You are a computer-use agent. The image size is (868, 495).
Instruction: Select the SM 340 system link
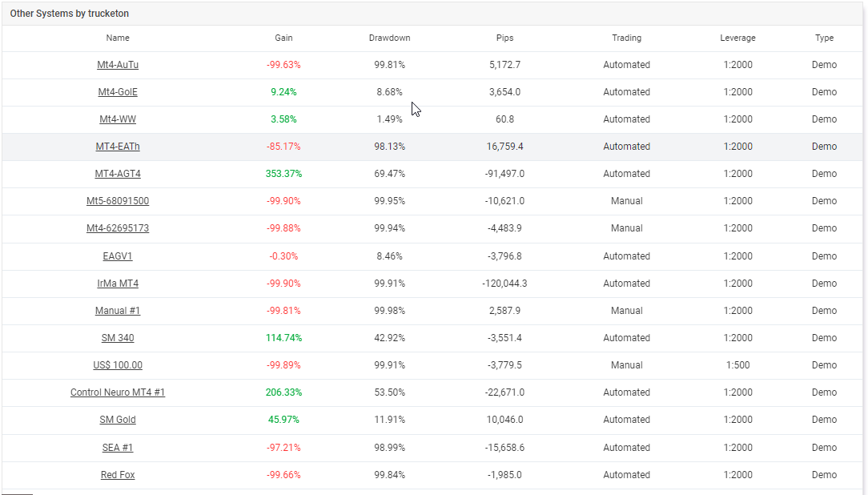(118, 337)
